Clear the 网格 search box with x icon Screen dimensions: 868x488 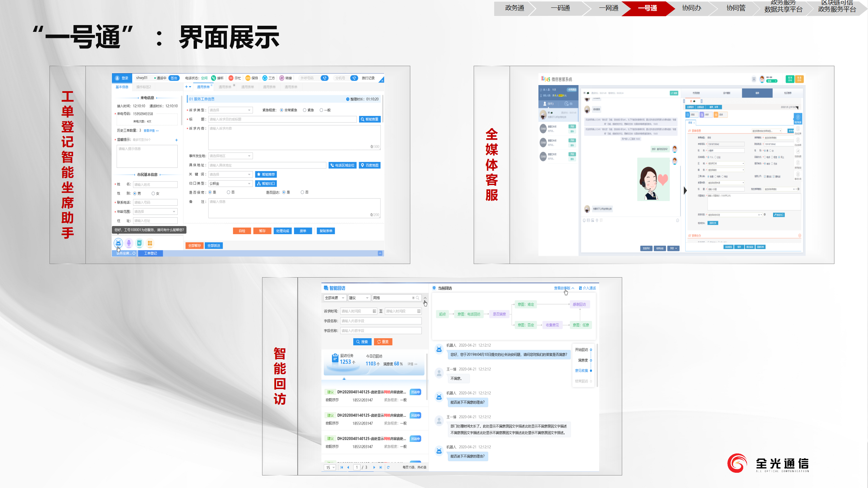(413, 298)
